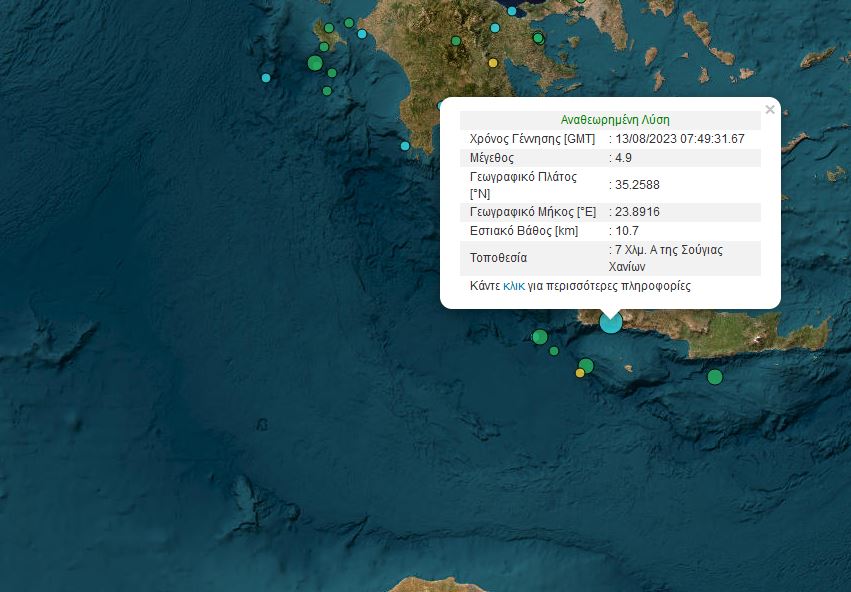
Task: Click the green marker in central Peloponnese
Action: coord(456,41)
